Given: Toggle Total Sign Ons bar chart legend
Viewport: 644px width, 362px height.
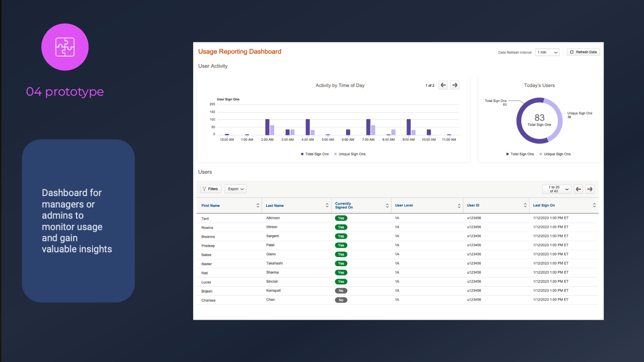Looking at the screenshot, I should [x=315, y=154].
